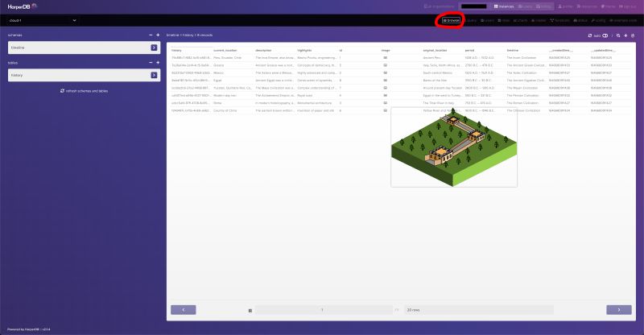Select the history table entry
The image size is (644, 335).
[x=84, y=75]
